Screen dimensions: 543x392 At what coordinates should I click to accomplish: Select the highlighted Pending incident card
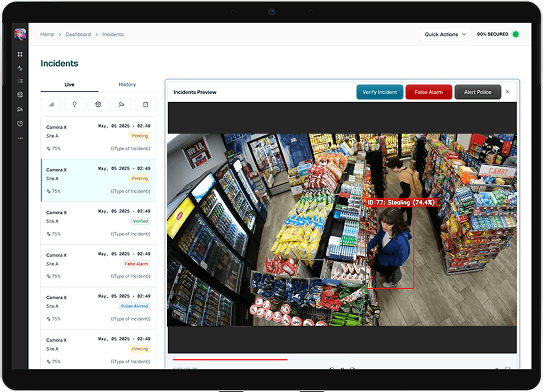pyautogui.click(x=98, y=180)
